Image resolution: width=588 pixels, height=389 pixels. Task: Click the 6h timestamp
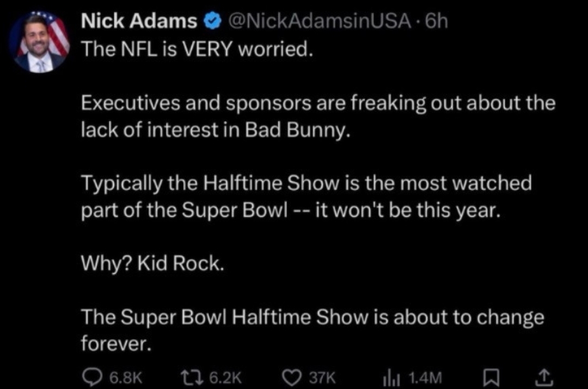click(x=434, y=22)
